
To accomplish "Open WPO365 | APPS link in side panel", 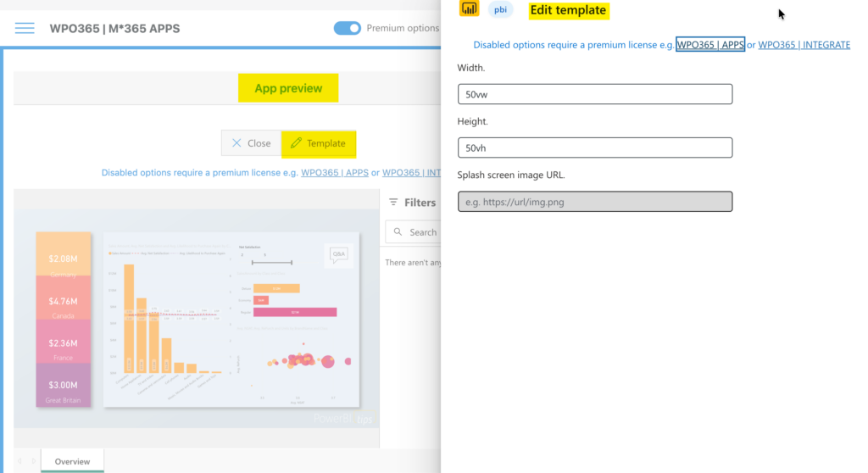I will click(710, 44).
